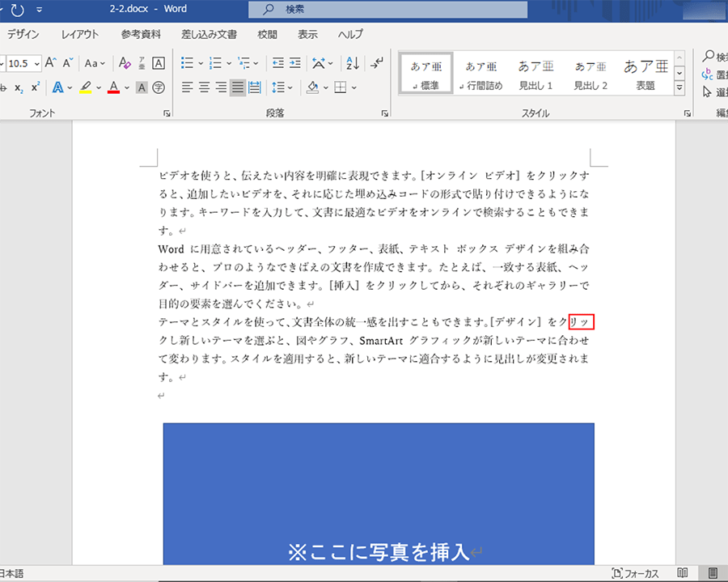This screenshot has height=582, width=728.
Task: Click the increase font size icon
Action: (x=51, y=63)
